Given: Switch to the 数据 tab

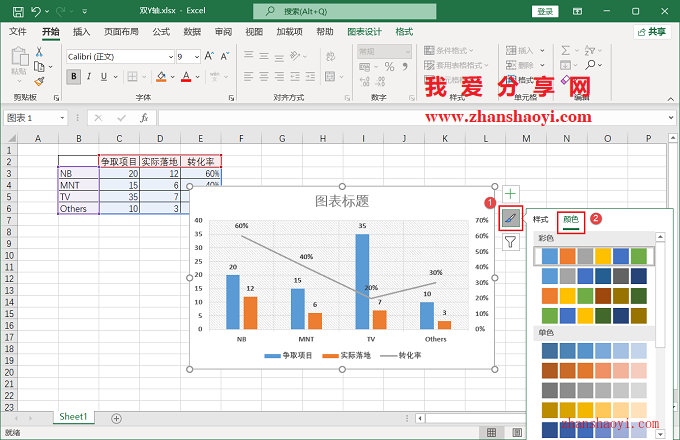Looking at the screenshot, I should click(x=192, y=32).
